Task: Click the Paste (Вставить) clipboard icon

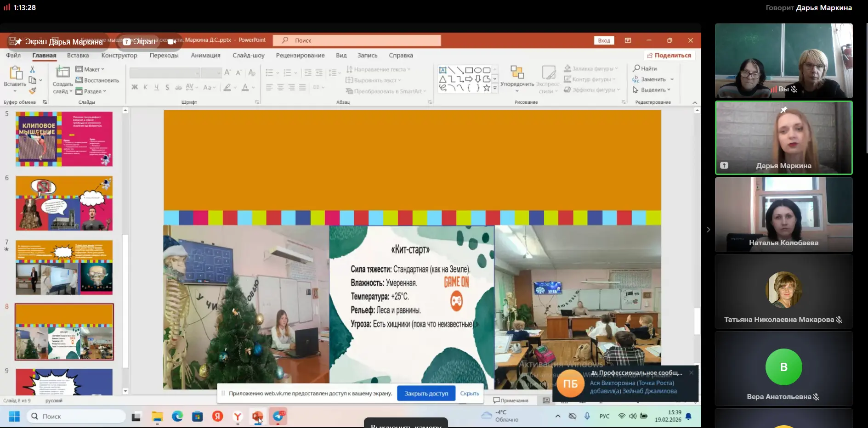Action: [15, 73]
